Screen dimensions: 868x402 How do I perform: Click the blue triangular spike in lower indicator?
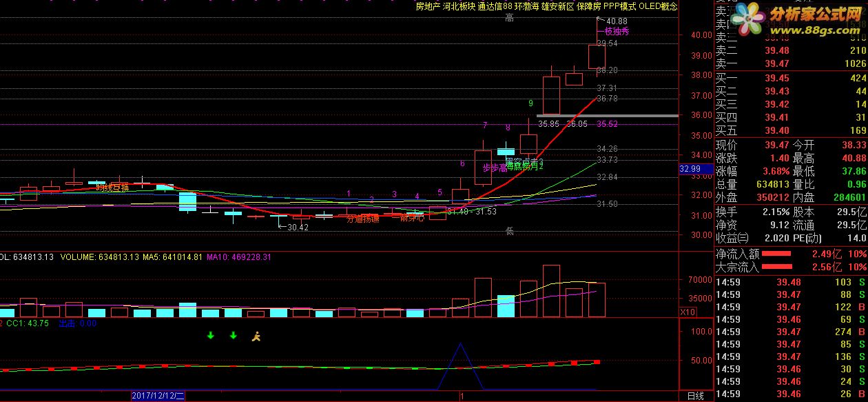(x=462, y=365)
